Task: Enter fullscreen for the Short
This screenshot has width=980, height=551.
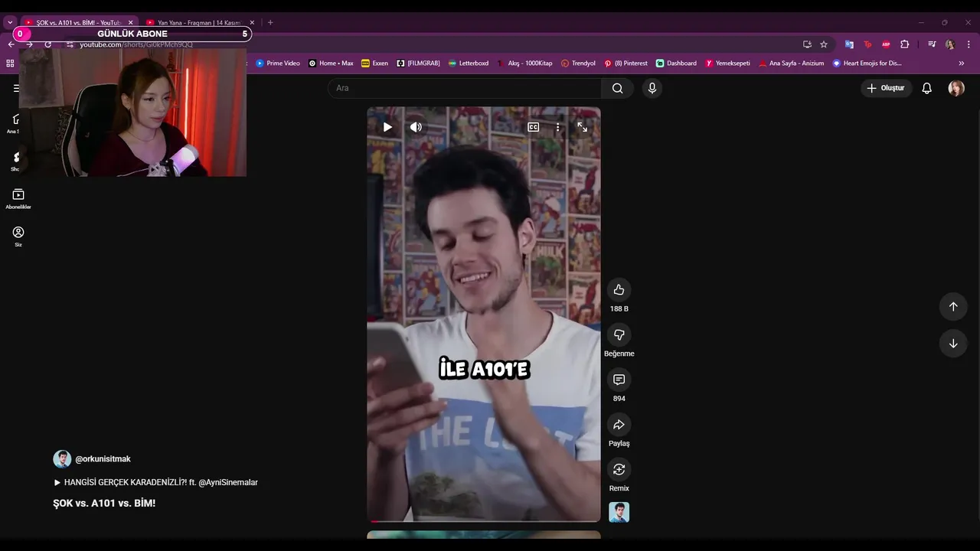Action: pos(582,127)
